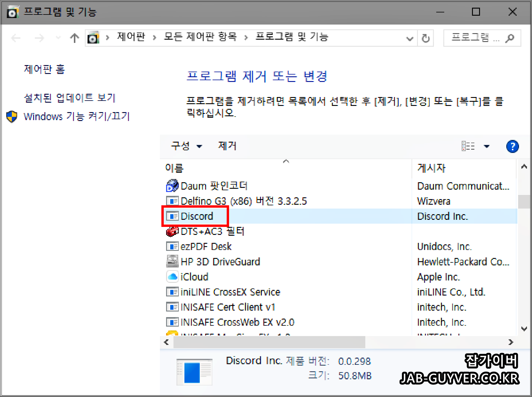The width and height of the screenshot is (532, 397).
Task: Click the search magnifier icon
Action: (510, 38)
